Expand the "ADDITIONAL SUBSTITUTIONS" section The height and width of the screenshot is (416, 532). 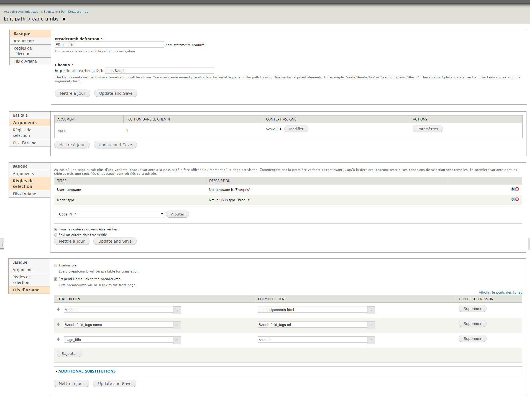pyautogui.click(x=86, y=371)
